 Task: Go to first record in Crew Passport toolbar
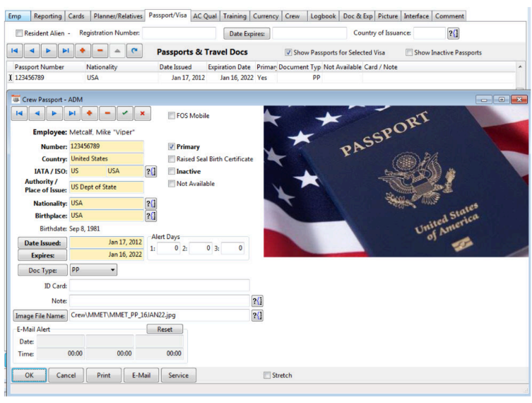click(x=20, y=114)
